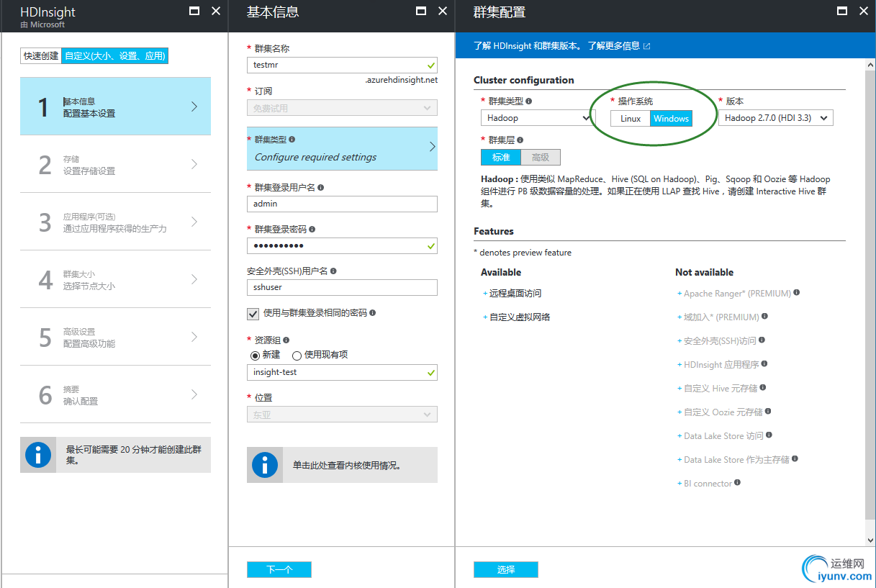Maximize the 群集配置 panel
This screenshot has height=588, width=876.
(x=842, y=11)
